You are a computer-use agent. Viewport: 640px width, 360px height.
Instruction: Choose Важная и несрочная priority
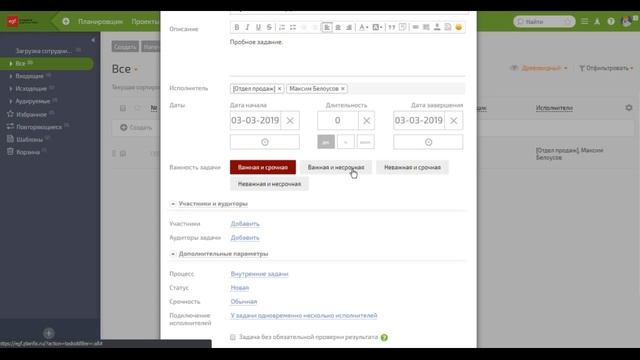click(x=336, y=167)
